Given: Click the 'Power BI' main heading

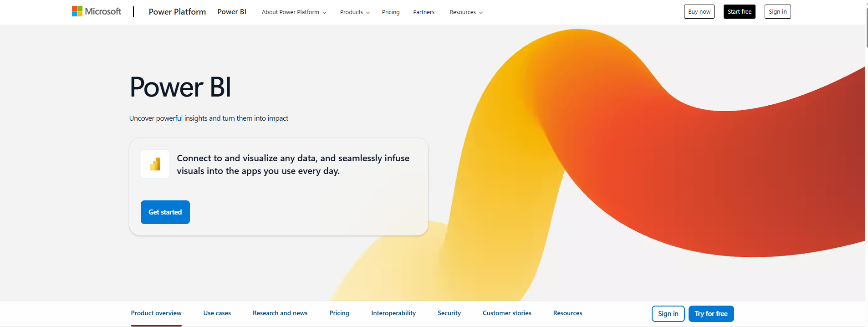Looking at the screenshot, I should 180,87.
